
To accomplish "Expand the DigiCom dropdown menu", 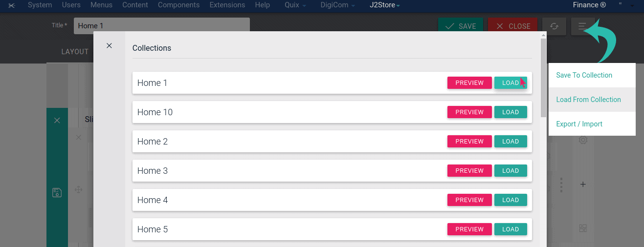I will pos(338,5).
